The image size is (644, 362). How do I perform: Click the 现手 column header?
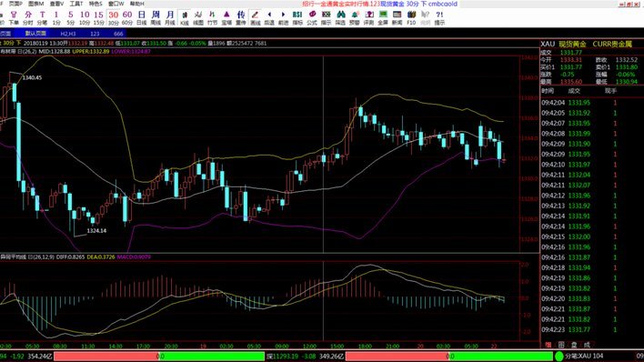(x=610, y=91)
